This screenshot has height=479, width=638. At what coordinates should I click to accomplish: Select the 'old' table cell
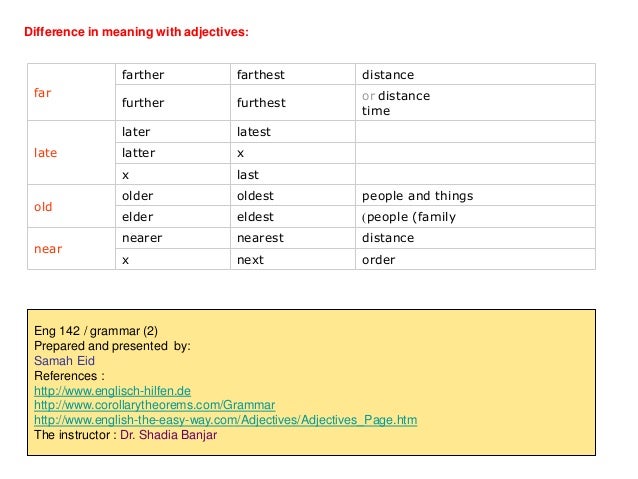pyautogui.click(x=72, y=206)
